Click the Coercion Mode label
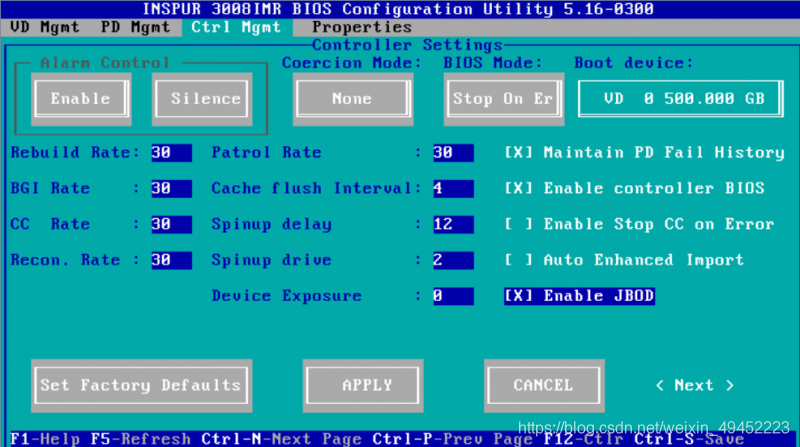 click(x=352, y=63)
